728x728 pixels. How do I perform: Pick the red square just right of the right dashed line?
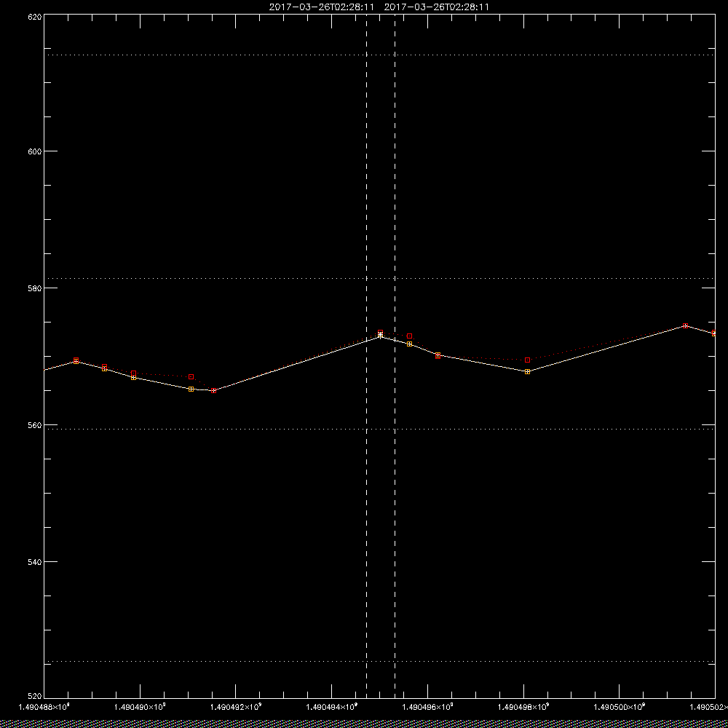coord(409,336)
